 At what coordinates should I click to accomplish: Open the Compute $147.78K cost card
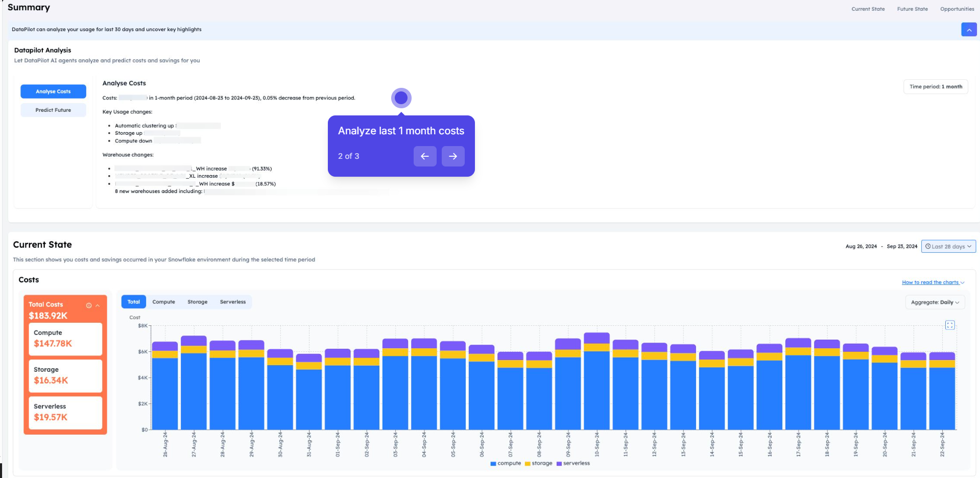(x=65, y=339)
